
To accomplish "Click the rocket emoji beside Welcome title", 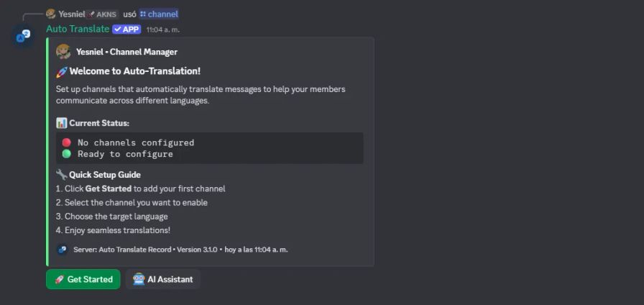I will point(61,71).
